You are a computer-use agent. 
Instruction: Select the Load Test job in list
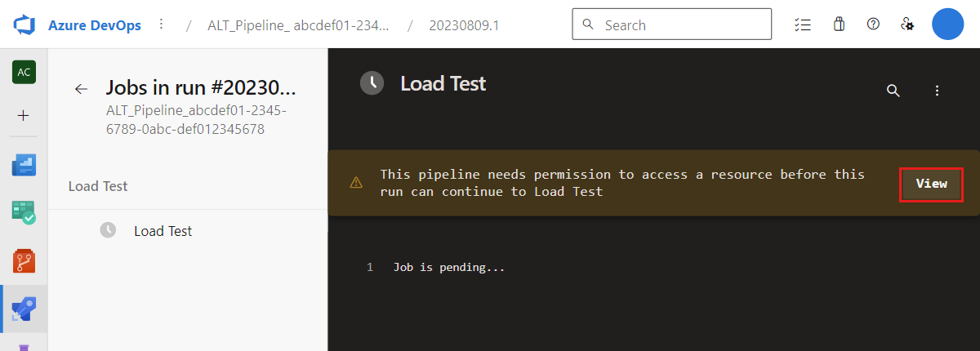point(163,231)
